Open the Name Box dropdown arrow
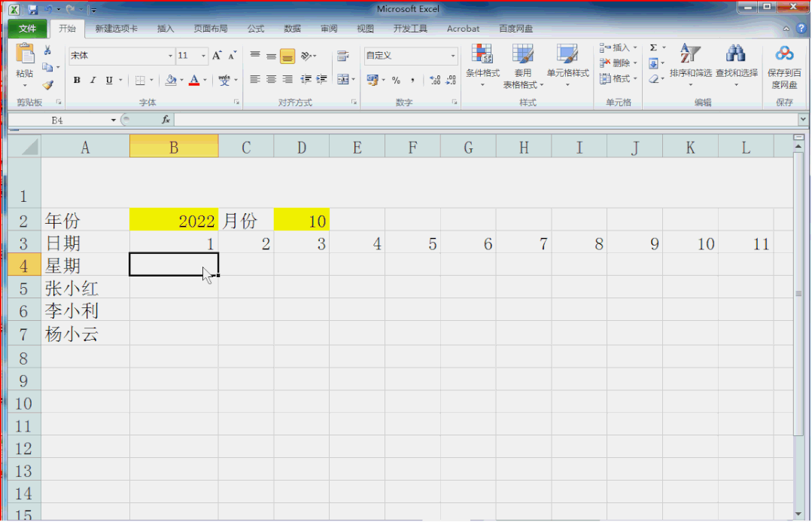812x522 pixels. 113,121
